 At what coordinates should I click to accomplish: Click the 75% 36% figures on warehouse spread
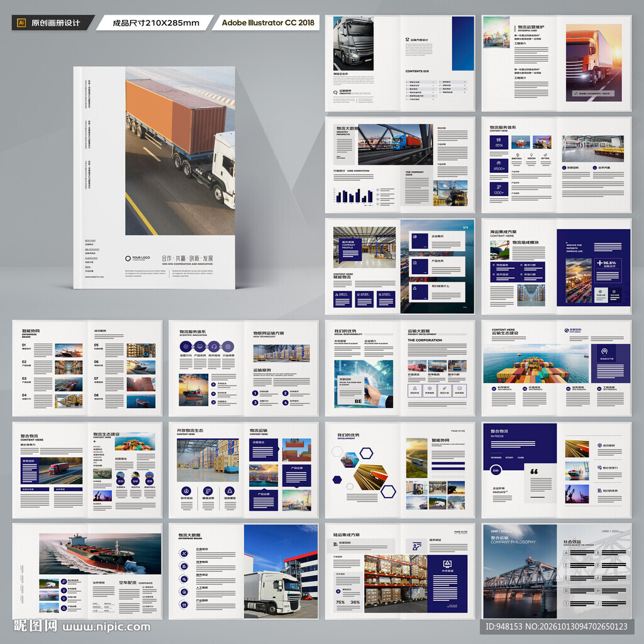coord(347,602)
